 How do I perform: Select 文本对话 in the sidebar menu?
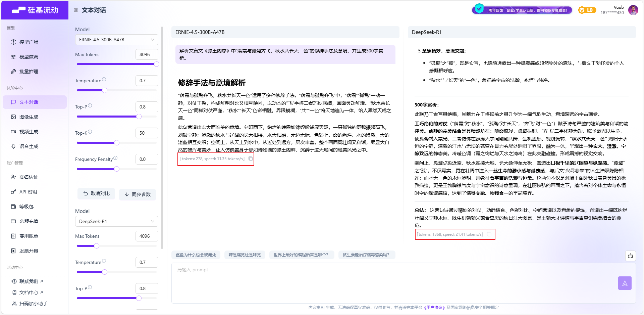coord(29,102)
